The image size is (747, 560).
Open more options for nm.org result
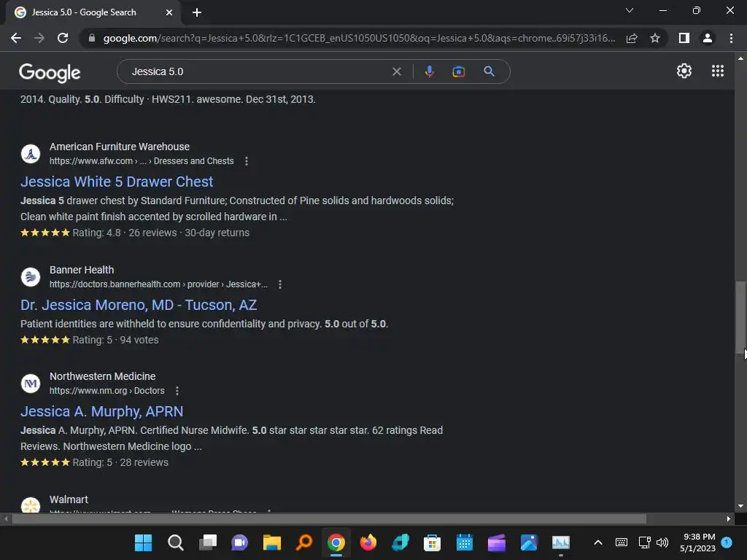click(177, 391)
